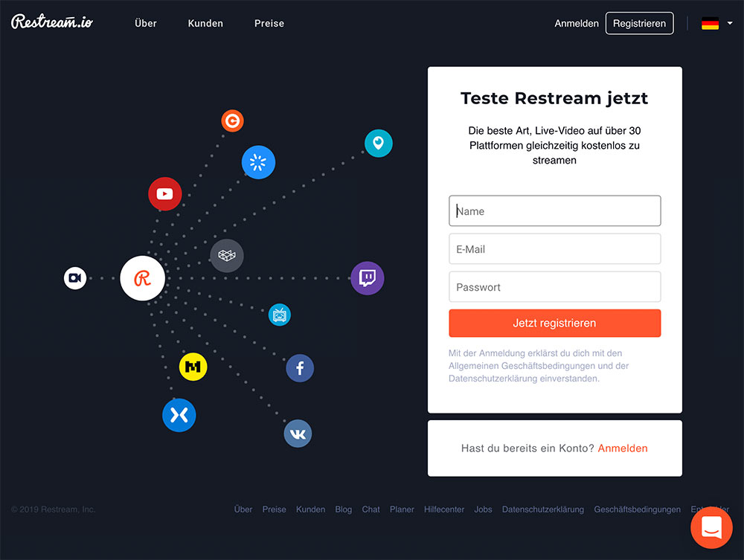Open the Über menu item
This screenshot has width=744, height=560.
point(146,24)
